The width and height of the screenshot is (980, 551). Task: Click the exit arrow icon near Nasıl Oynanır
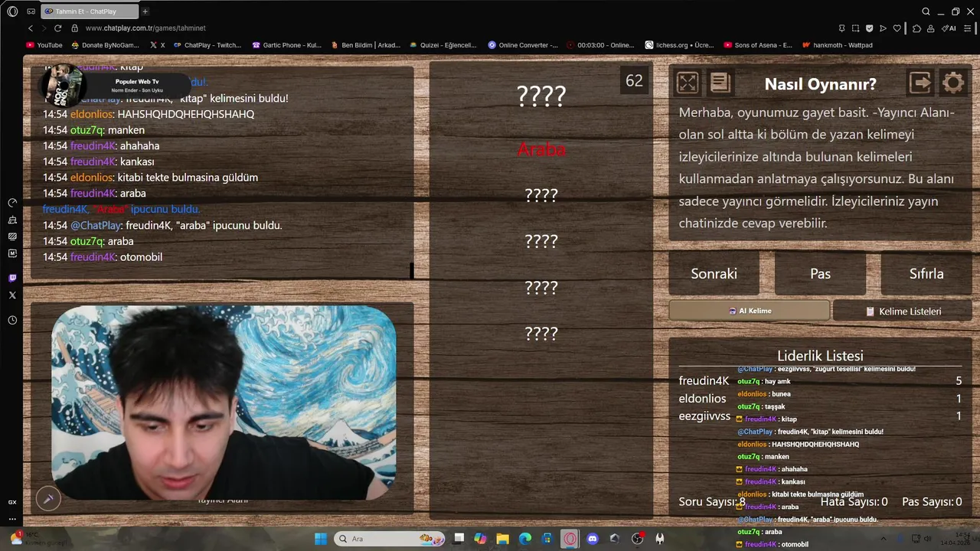tap(920, 83)
